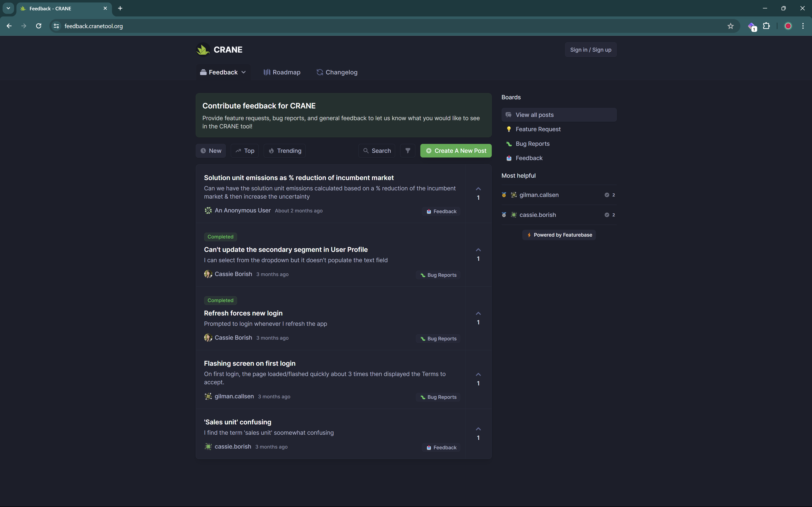Upvote 'Solution unit emissions' post

(x=478, y=189)
